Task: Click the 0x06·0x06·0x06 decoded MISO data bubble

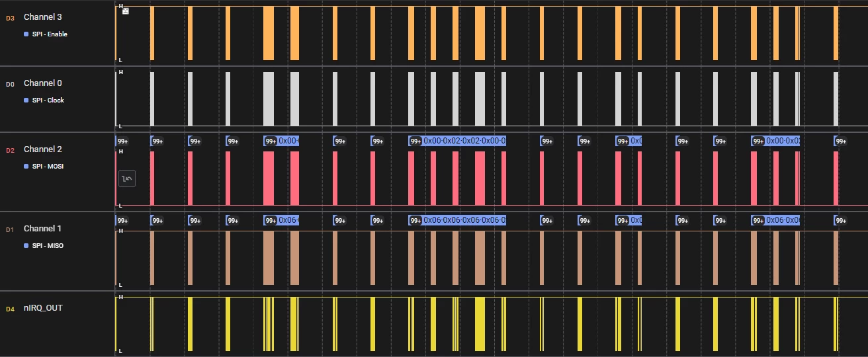Action: (x=464, y=220)
